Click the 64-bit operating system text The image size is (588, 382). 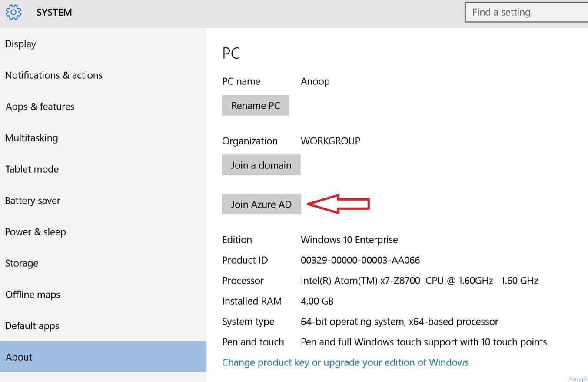pyautogui.click(x=399, y=322)
